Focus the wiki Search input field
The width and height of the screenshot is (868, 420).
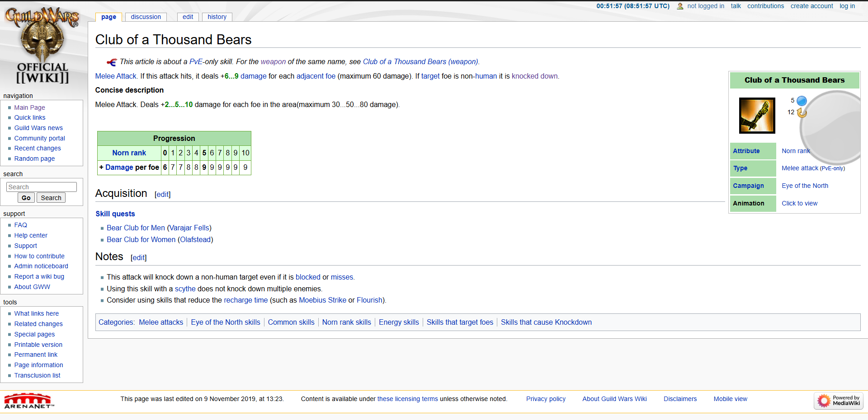click(42, 187)
